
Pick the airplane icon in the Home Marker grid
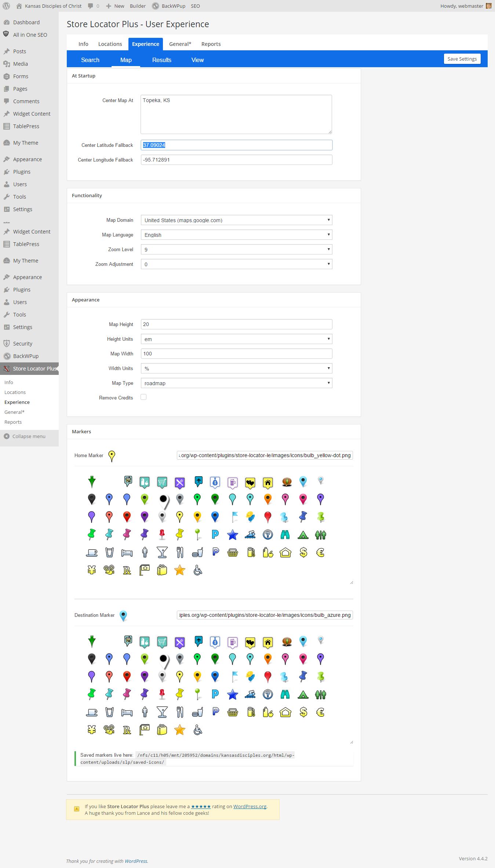(199, 481)
